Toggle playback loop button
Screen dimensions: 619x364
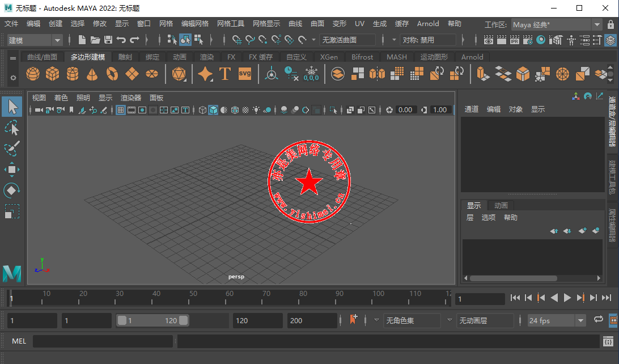pos(599,319)
